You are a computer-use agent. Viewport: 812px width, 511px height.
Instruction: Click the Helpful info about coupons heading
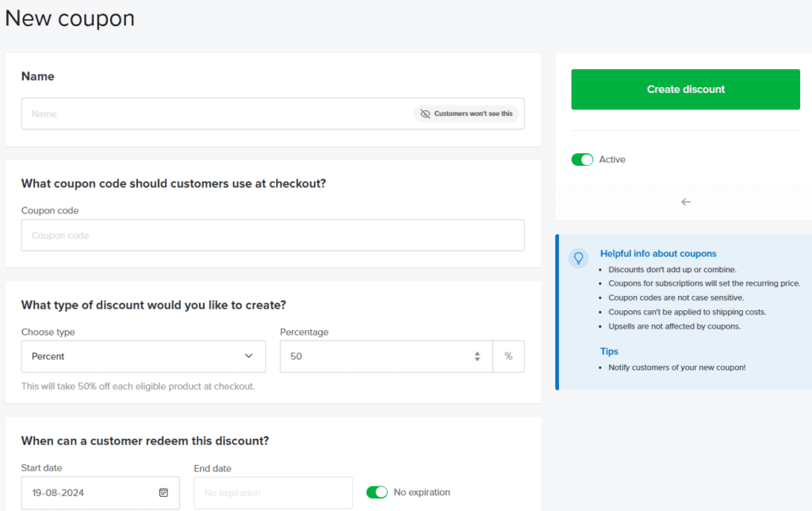pyautogui.click(x=657, y=254)
